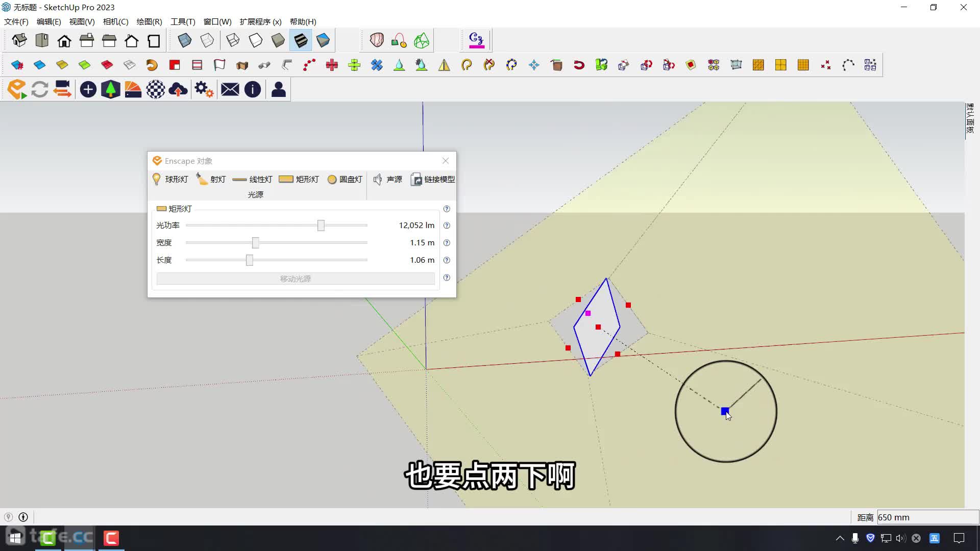Open the Enscape account person icon
The width and height of the screenshot is (980, 551).
pos(278,89)
